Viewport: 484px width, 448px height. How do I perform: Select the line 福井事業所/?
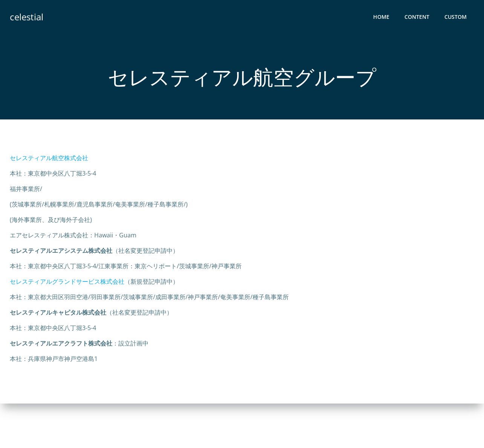(26, 189)
